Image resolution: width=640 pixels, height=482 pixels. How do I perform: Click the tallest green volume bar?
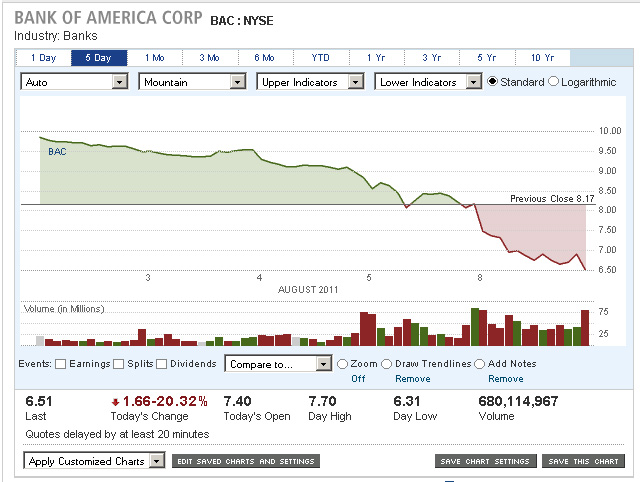475,327
